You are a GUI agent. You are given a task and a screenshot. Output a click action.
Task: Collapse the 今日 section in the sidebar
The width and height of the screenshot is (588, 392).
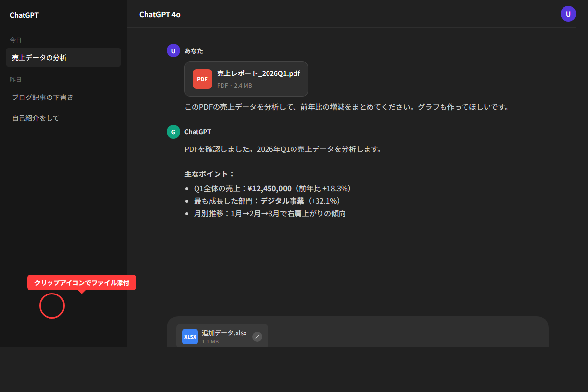tap(15, 40)
